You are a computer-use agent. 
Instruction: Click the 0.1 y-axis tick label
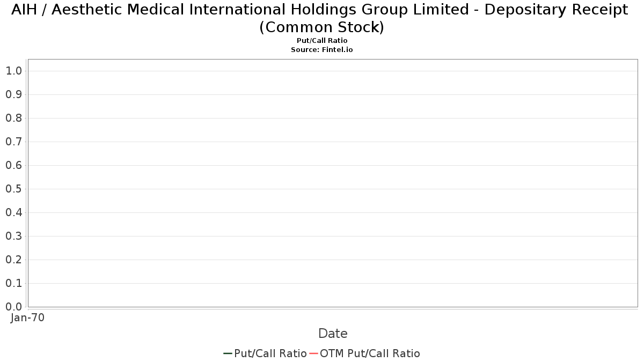click(13, 283)
